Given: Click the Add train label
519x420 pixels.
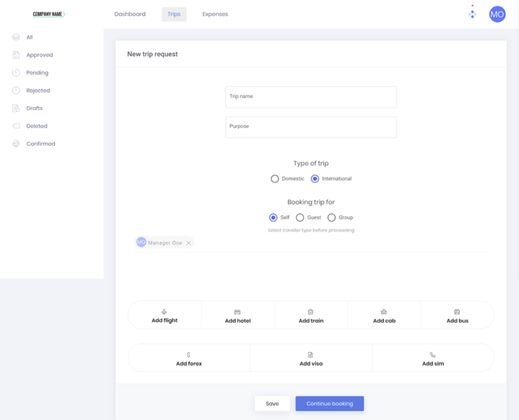Looking at the screenshot, I should (311, 321).
